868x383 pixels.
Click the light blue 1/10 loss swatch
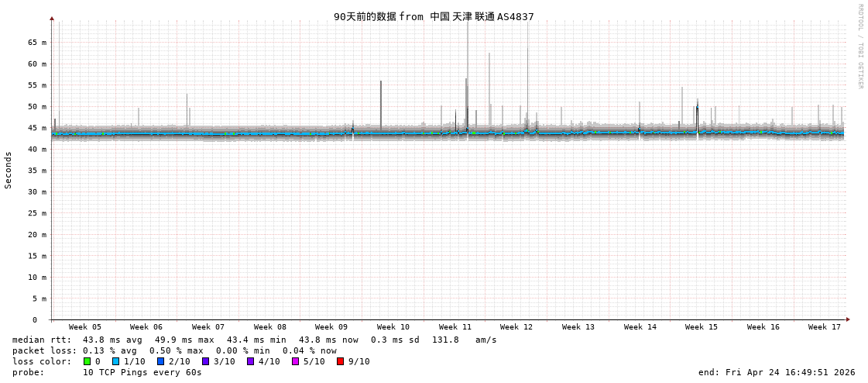click(x=115, y=361)
